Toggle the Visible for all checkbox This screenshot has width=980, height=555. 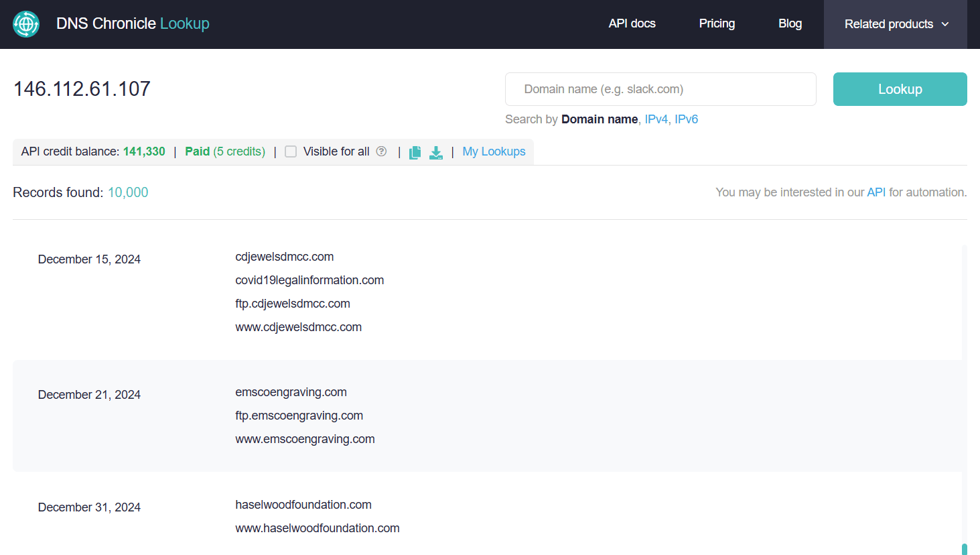[291, 151]
